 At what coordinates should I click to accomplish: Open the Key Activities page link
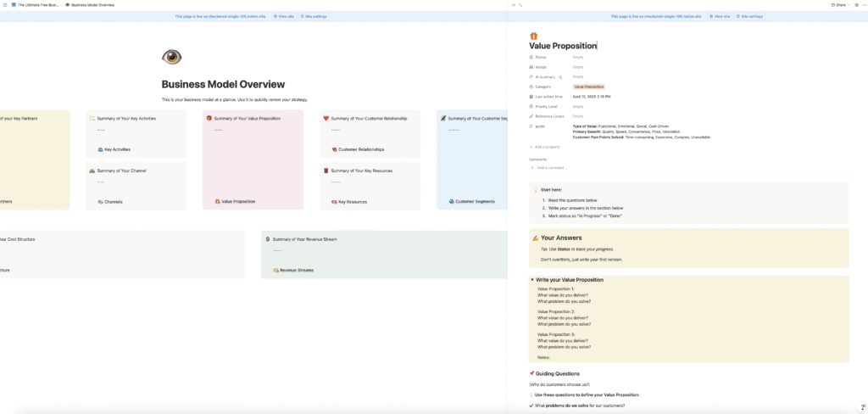tap(117, 149)
